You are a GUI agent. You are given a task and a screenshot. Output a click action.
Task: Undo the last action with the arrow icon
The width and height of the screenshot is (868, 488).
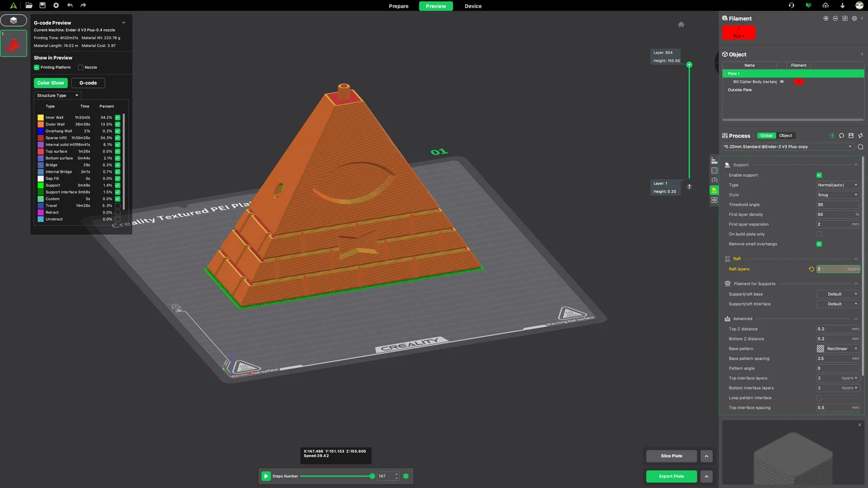(70, 5)
